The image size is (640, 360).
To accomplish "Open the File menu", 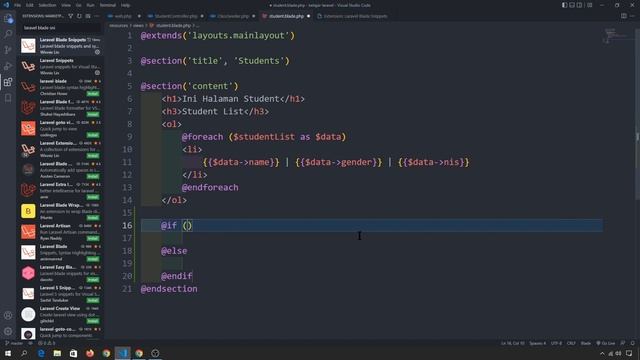I will [18, 5].
